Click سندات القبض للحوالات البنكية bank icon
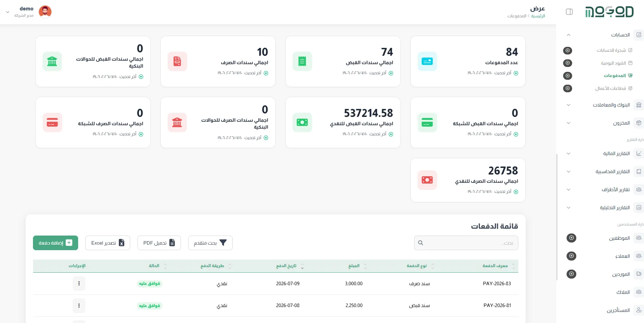644x323 pixels. click(x=52, y=61)
